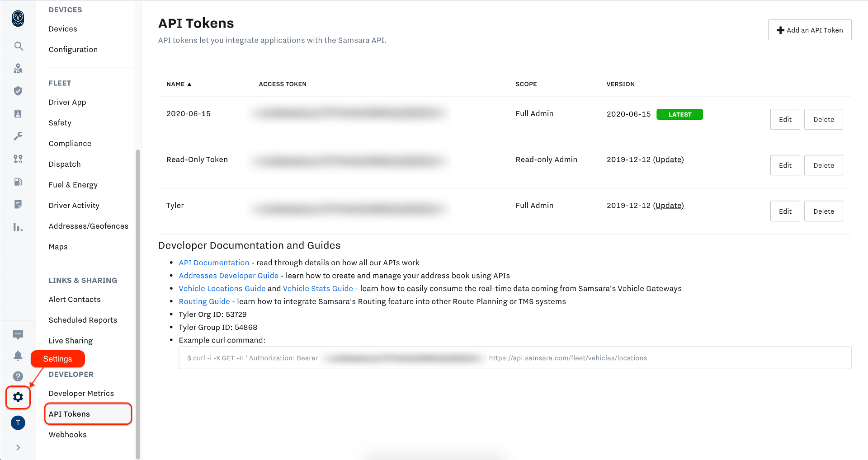Image resolution: width=868 pixels, height=460 pixels.
Task: Open the user avatar T icon
Action: click(x=18, y=423)
